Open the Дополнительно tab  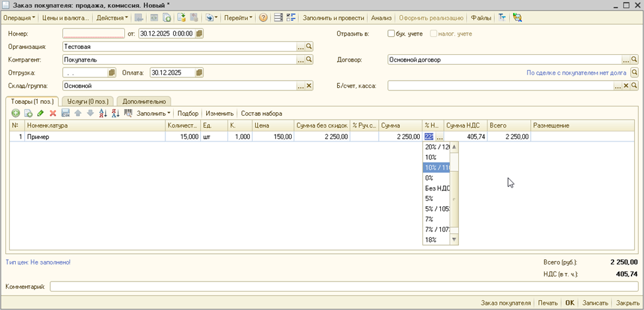click(x=144, y=101)
